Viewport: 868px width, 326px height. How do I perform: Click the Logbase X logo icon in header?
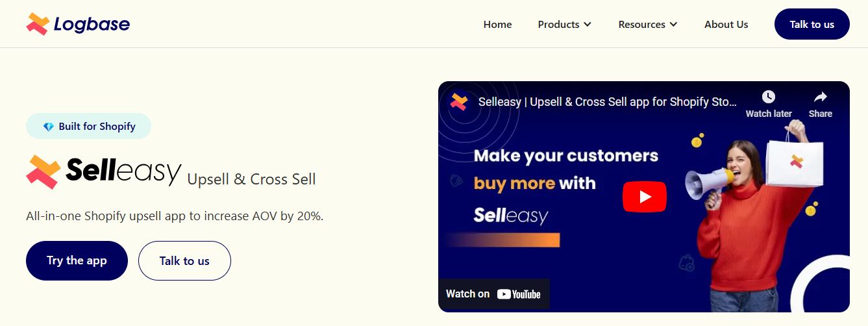click(x=38, y=24)
